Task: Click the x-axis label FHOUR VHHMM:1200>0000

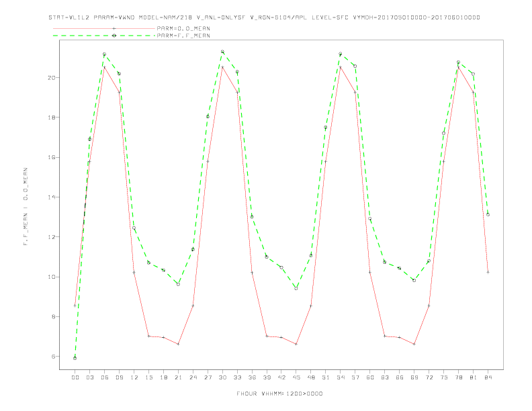Action: [x=279, y=394]
